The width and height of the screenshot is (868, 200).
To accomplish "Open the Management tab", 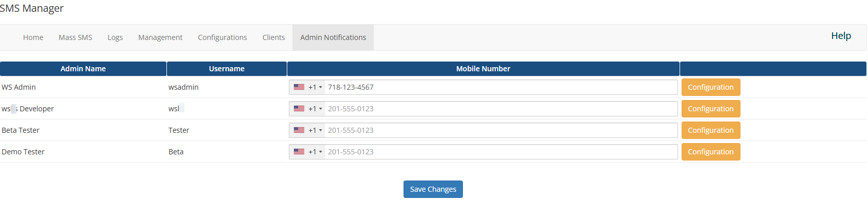I will (x=160, y=37).
